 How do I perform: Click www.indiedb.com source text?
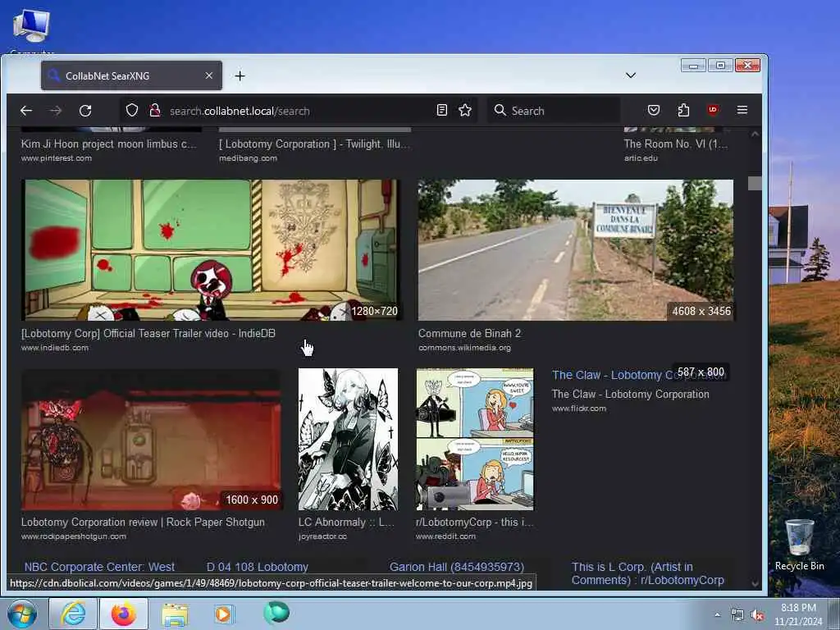coord(55,348)
